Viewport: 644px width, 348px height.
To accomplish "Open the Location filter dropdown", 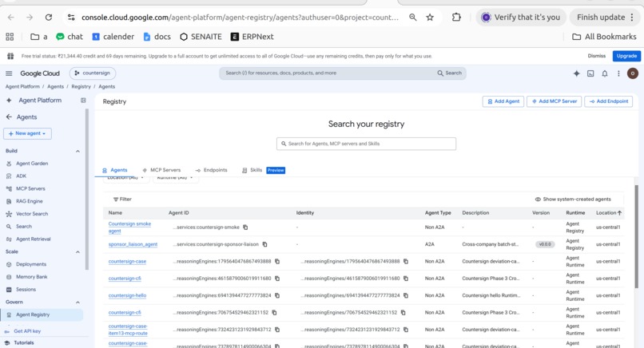I will coord(125,178).
